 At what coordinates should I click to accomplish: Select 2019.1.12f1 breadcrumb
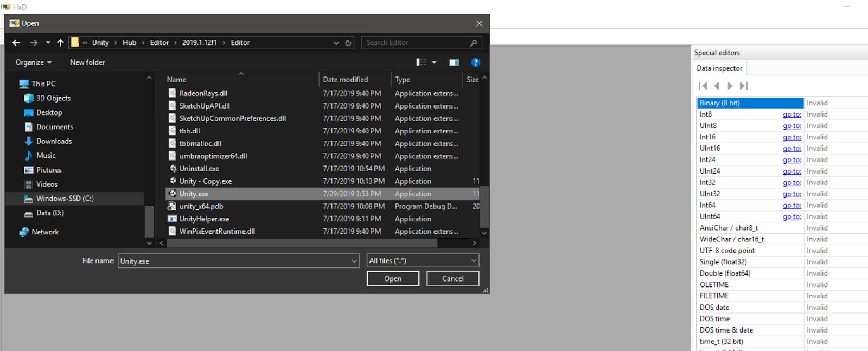pyautogui.click(x=200, y=43)
